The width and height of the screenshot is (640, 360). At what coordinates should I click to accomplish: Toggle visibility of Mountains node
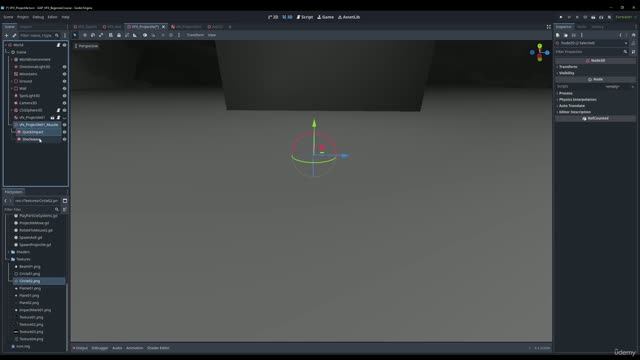(x=64, y=74)
